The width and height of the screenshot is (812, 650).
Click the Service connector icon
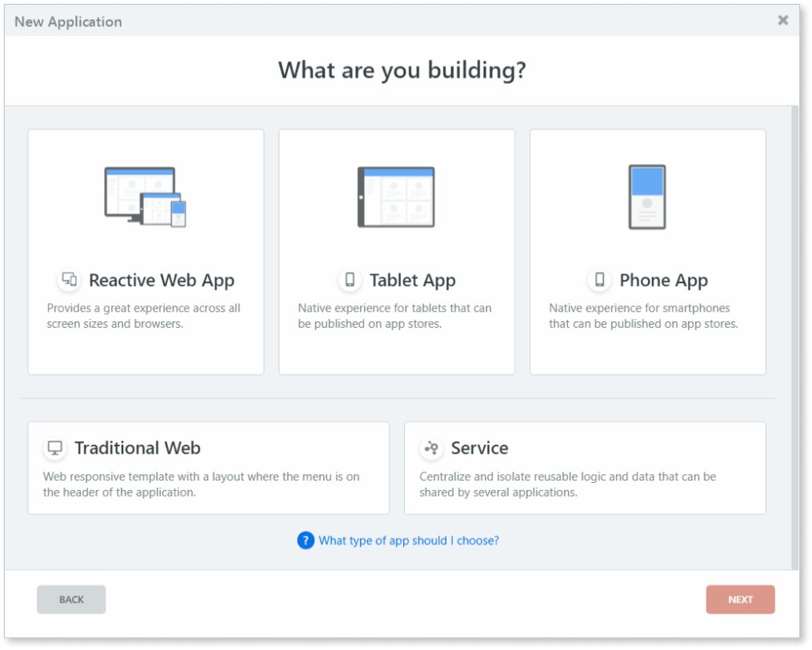(x=431, y=448)
